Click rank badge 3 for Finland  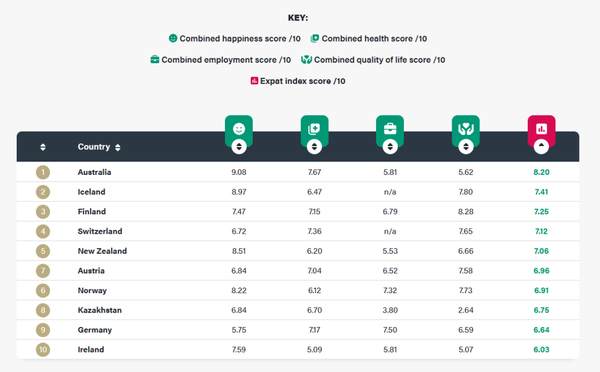(x=43, y=212)
